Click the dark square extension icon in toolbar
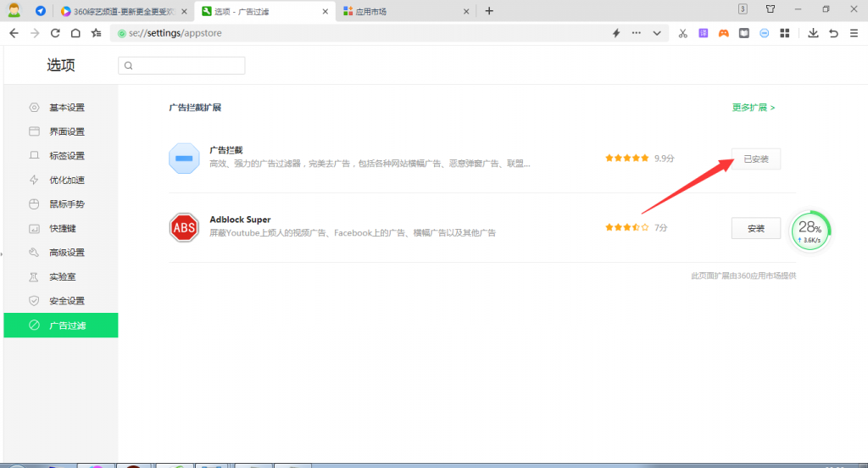Viewport: 868px width, 468px height. (744, 33)
